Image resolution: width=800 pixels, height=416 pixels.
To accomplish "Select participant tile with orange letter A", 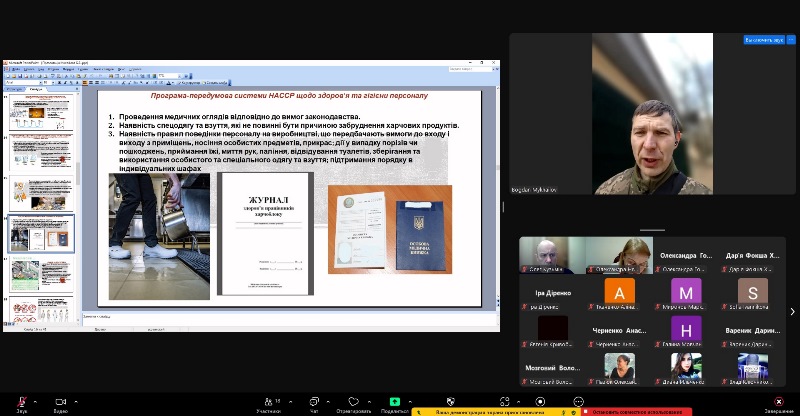I will click(x=620, y=291).
